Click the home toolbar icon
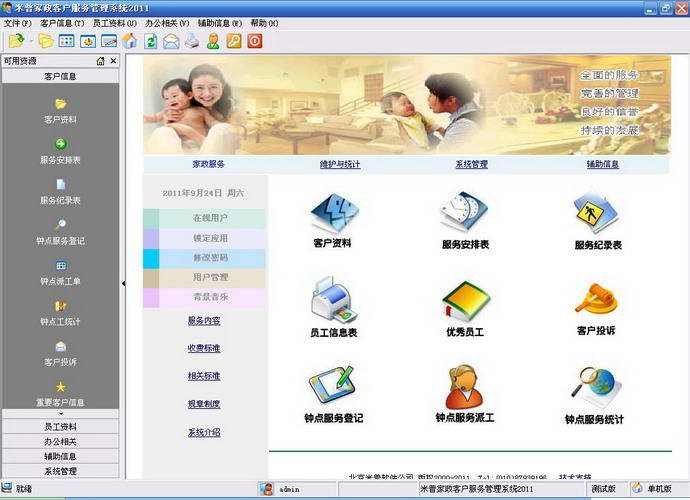The width and height of the screenshot is (690, 500). point(130,41)
